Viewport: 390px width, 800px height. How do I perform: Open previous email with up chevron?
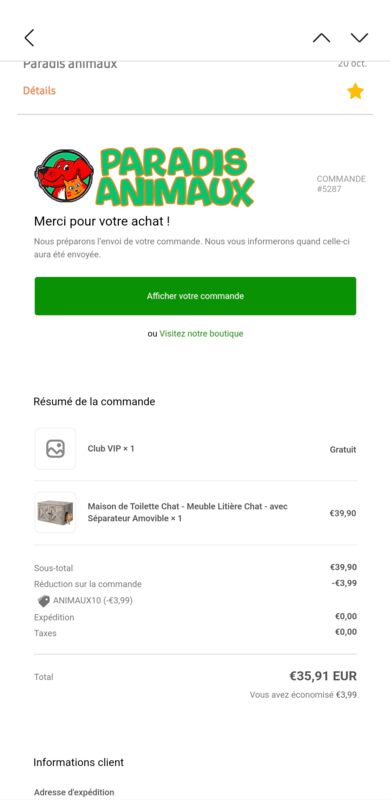[x=321, y=38]
